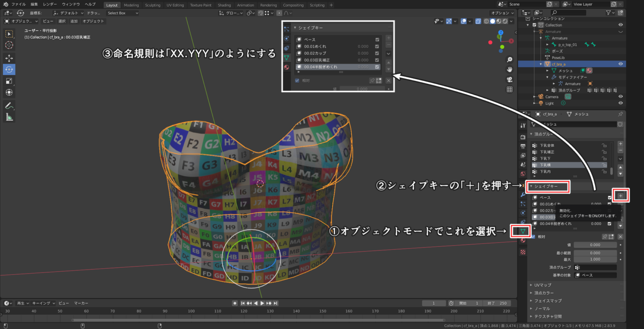
Task: Hide the Light object in the outliner
Action: pyautogui.click(x=620, y=103)
